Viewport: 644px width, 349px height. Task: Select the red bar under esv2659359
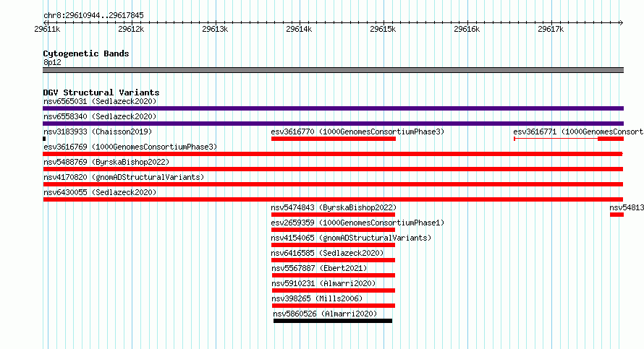point(333,230)
